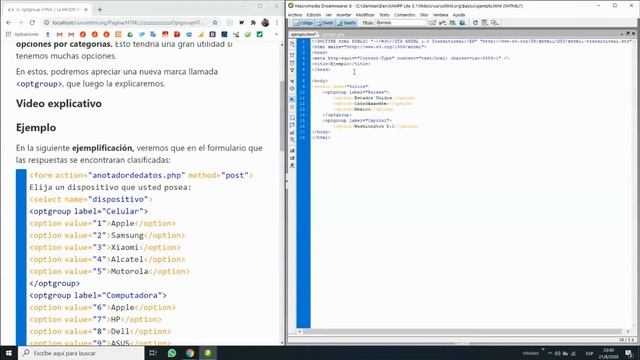Click the indent code icon in coding toolbar

coord(292,151)
